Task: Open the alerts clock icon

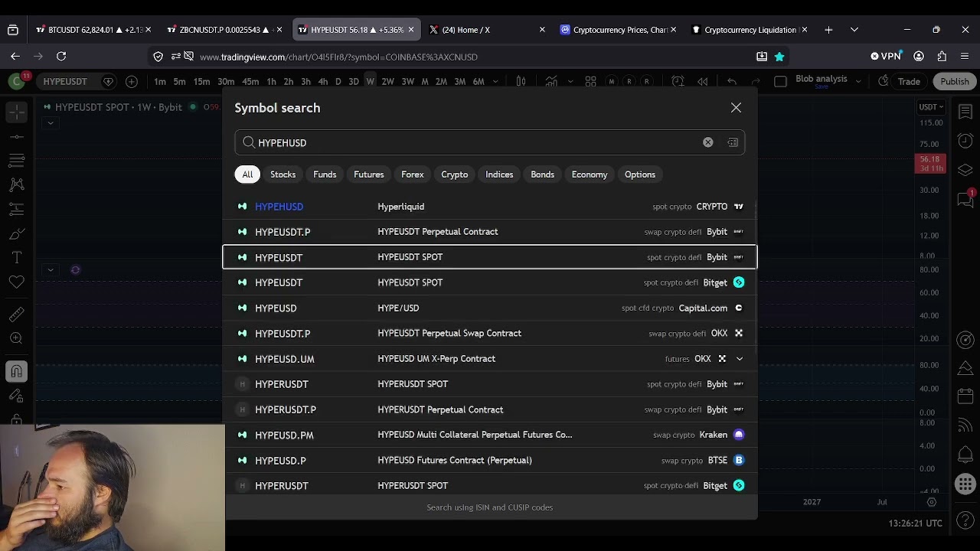Action: coord(965,141)
